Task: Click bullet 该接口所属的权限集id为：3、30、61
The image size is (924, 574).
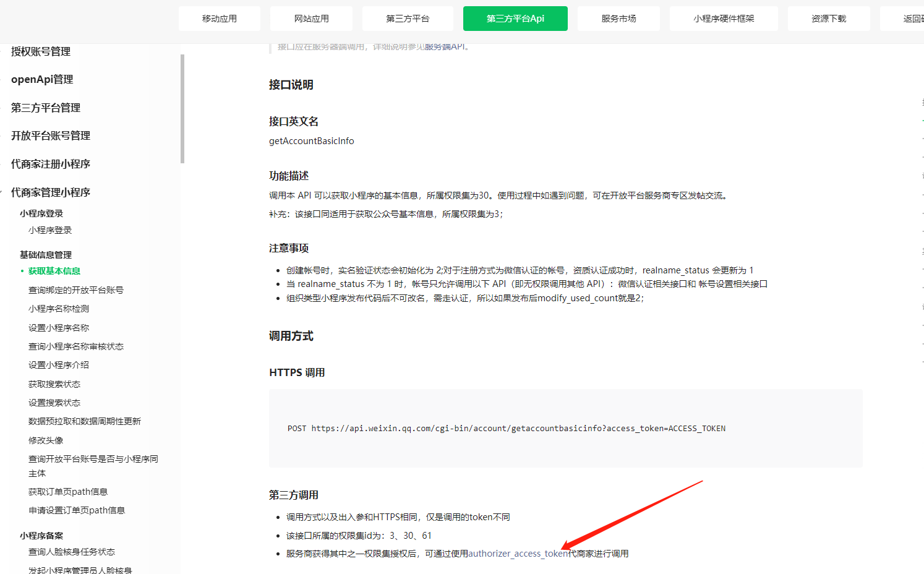Action: [x=359, y=536]
